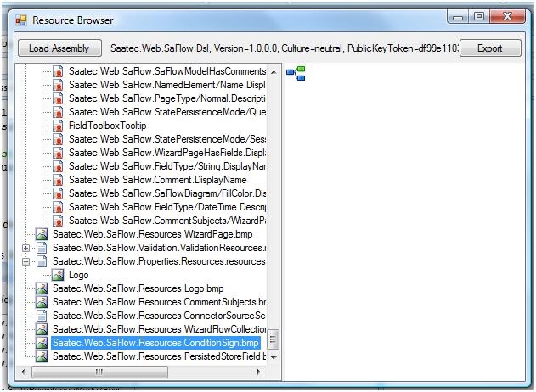The height and width of the screenshot is (392, 536).
Task: Select resource icon for SaFlowModelHasComments row
Action: (x=58, y=71)
